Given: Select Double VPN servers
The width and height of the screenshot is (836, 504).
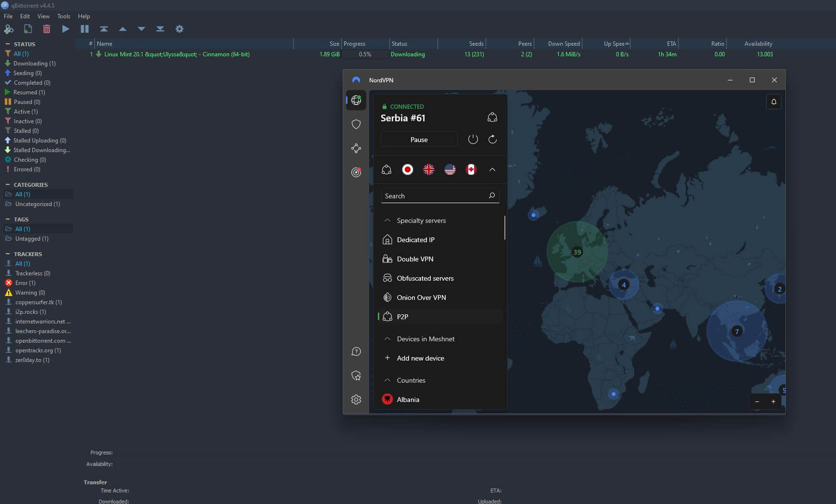Looking at the screenshot, I should pos(440,259).
